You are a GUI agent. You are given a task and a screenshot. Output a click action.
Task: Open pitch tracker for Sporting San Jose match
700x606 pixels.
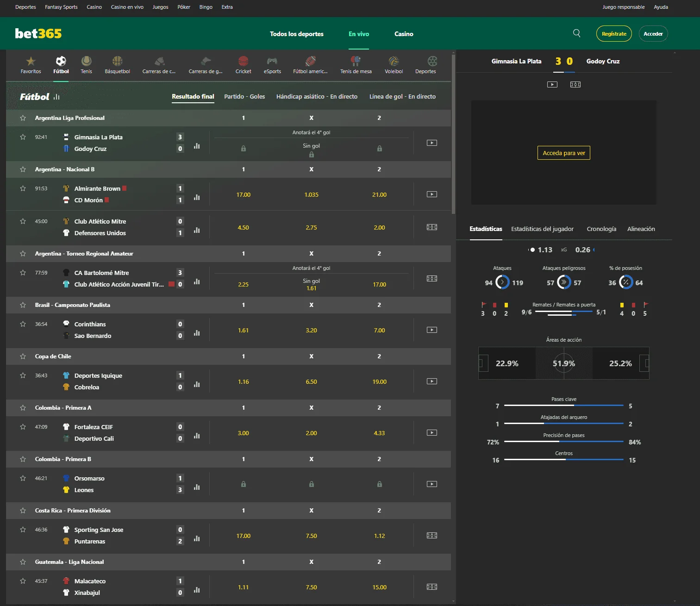click(431, 536)
